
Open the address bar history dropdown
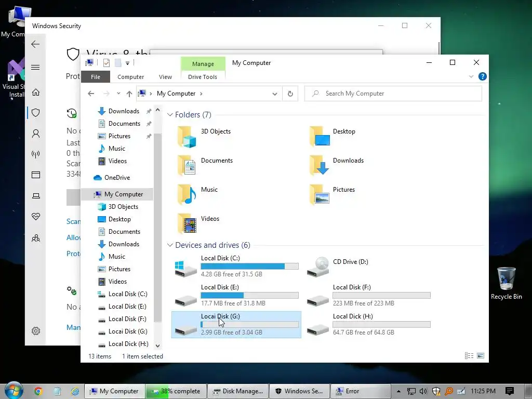point(275,94)
